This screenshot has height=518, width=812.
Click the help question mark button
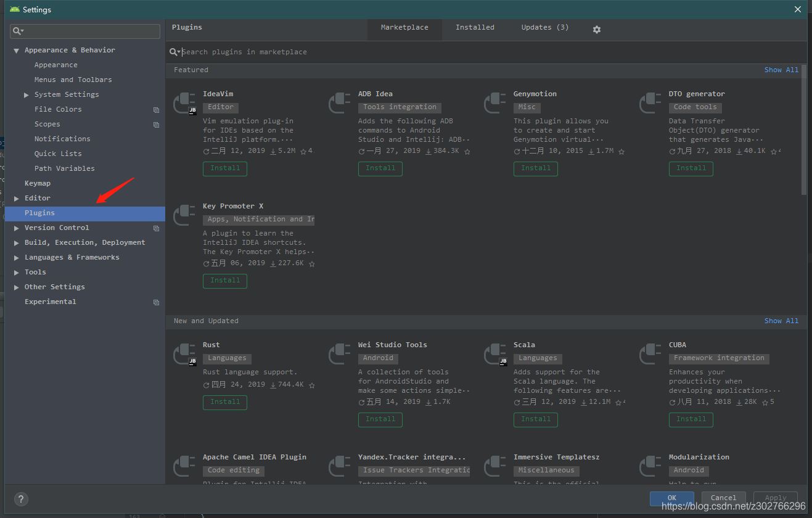coord(20,499)
